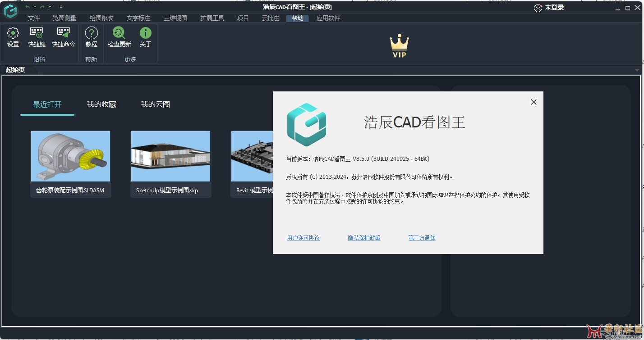Switch to the 绘图修改 ribbon tab

(x=101, y=18)
